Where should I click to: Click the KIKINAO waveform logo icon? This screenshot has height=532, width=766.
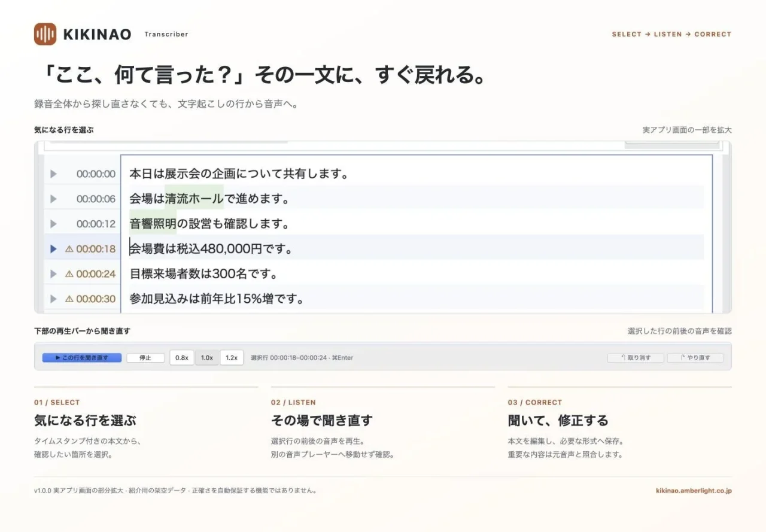45,34
